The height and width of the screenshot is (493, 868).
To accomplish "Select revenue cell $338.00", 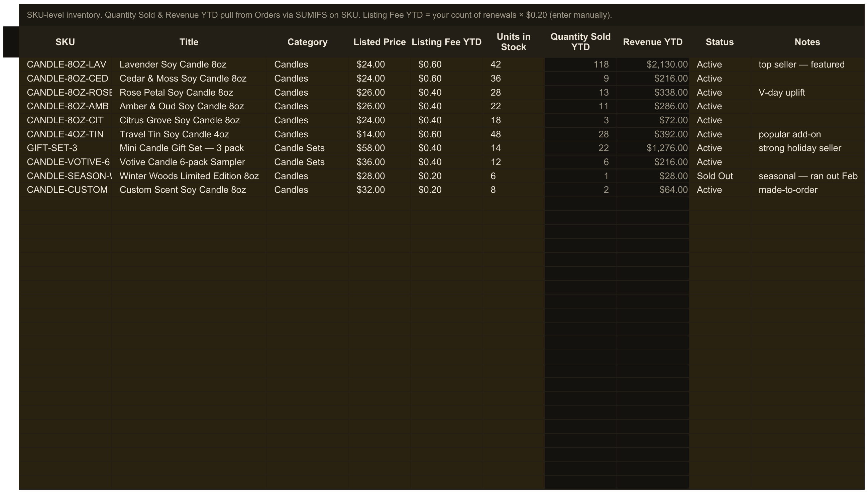I will (x=653, y=93).
